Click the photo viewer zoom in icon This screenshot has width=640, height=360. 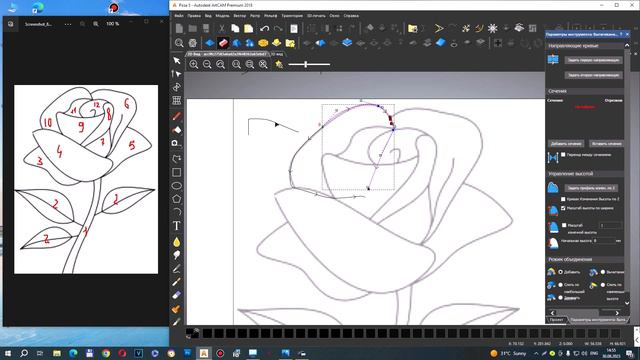(x=96, y=24)
